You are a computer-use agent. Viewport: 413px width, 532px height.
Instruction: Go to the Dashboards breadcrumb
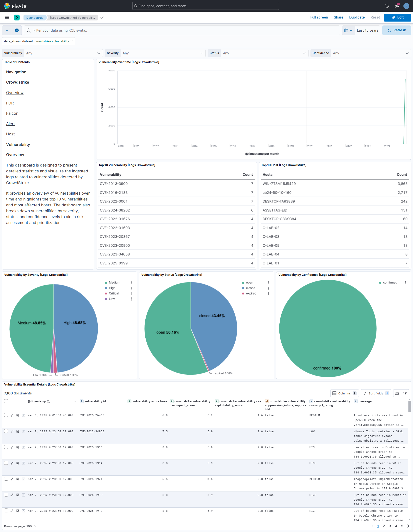35,18
